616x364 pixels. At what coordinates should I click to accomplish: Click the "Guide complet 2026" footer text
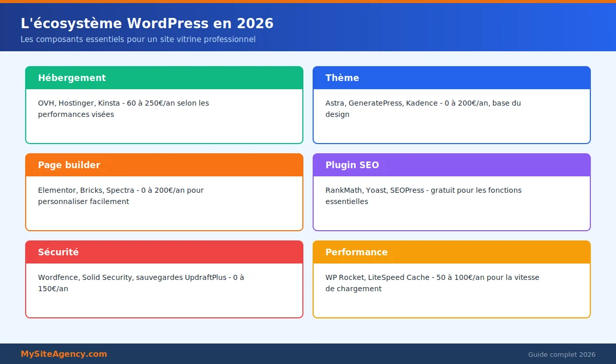[562, 355]
